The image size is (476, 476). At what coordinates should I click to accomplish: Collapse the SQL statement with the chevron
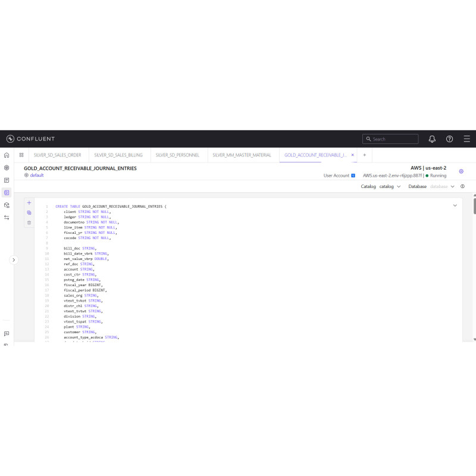coord(455,205)
